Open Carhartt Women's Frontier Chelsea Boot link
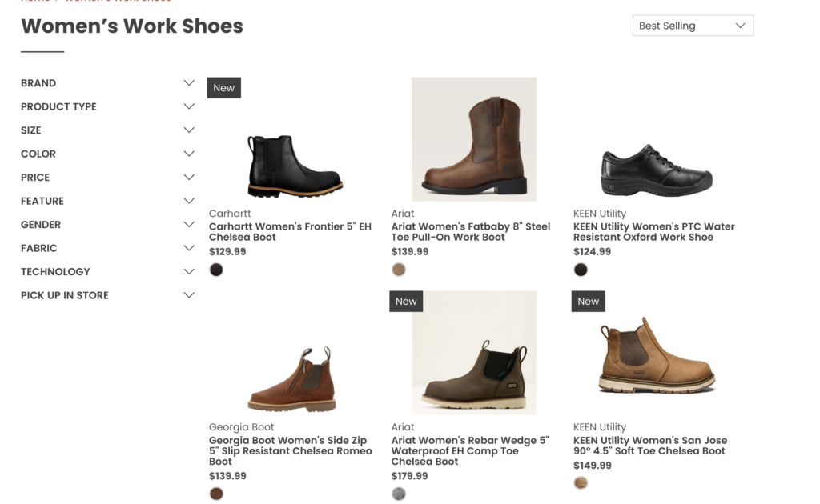This screenshot has width=820, height=504. coord(290,232)
